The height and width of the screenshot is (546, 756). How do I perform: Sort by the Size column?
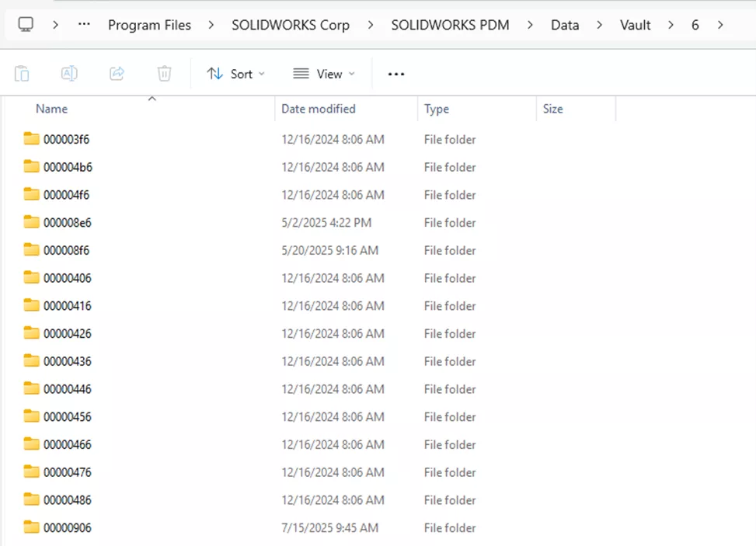tap(552, 109)
